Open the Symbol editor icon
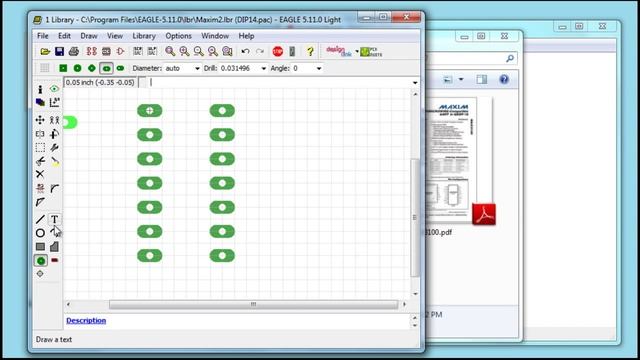The width and height of the screenshot is (640, 360). (120, 51)
